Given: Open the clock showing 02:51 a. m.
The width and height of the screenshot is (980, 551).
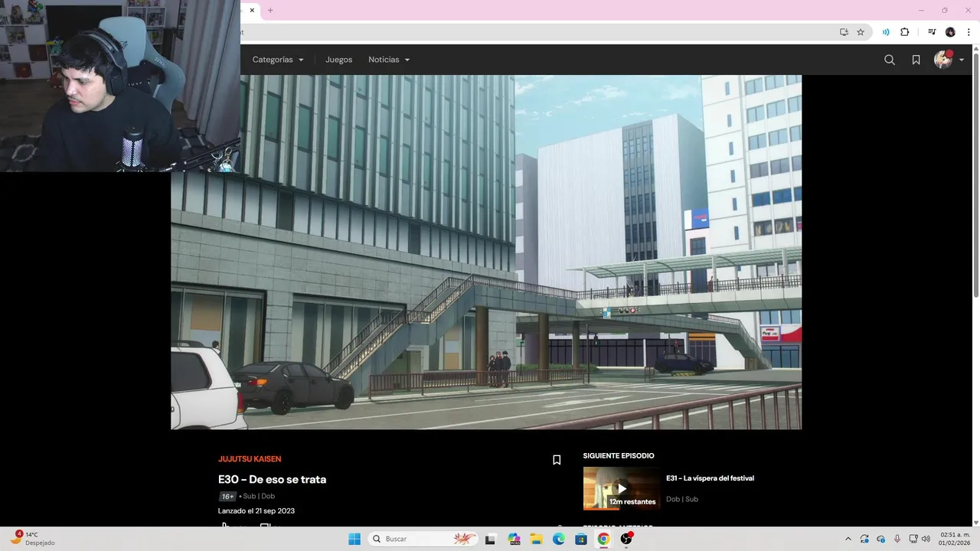Looking at the screenshot, I should point(955,539).
